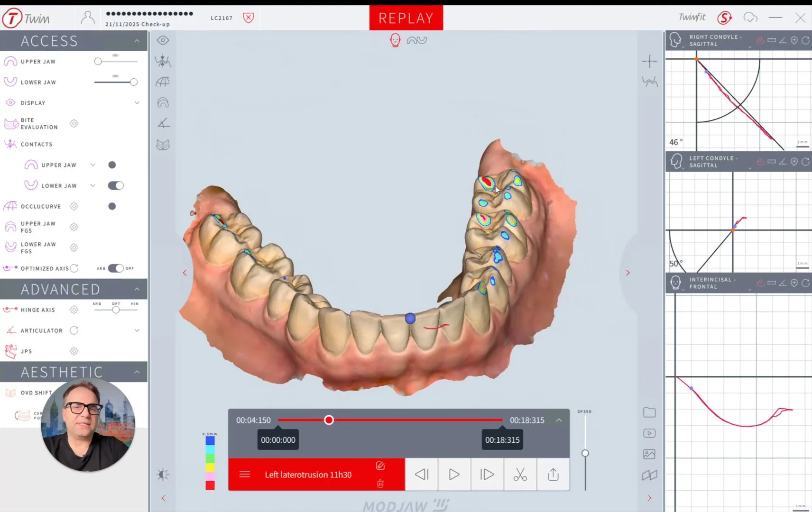Click the jaw trace icon below crosshair
The height and width of the screenshot is (512, 812).
click(649, 82)
